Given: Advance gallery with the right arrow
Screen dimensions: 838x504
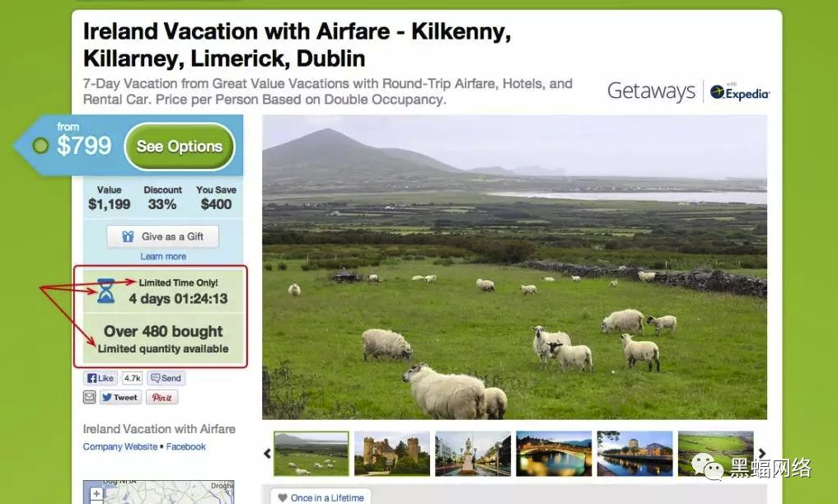Looking at the screenshot, I should 761,453.
